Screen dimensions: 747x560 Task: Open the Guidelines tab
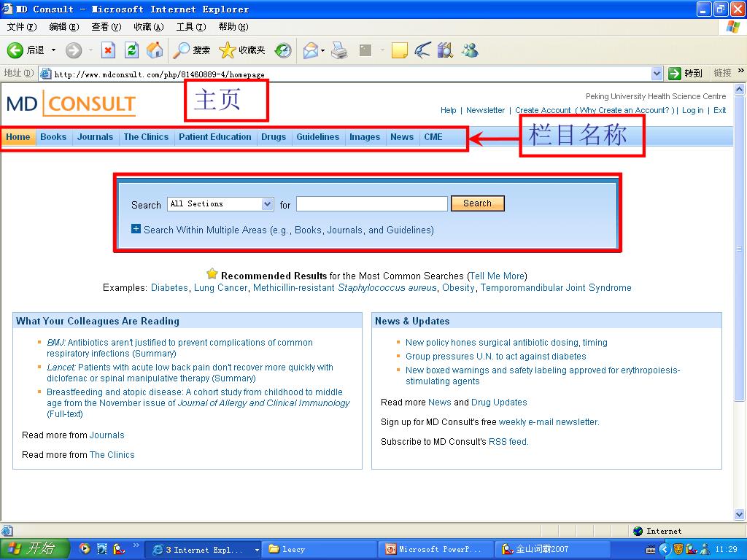click(x=318, y=136)
